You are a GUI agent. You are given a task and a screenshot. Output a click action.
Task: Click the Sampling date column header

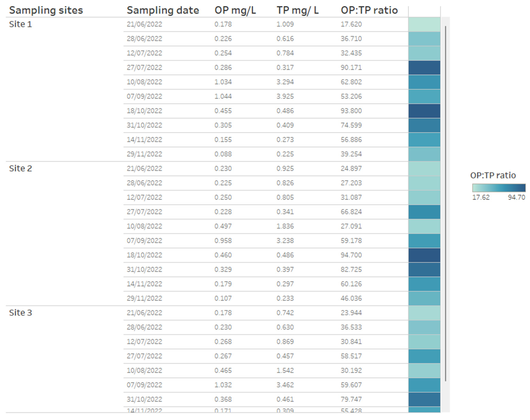pyautogui.click(x=163, y=10)
